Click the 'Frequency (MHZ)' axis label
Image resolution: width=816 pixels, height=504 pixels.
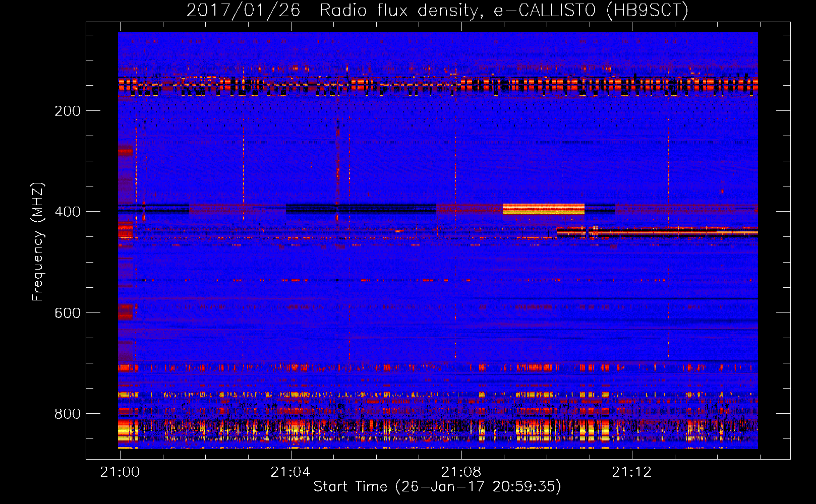[x=37, y=241]
